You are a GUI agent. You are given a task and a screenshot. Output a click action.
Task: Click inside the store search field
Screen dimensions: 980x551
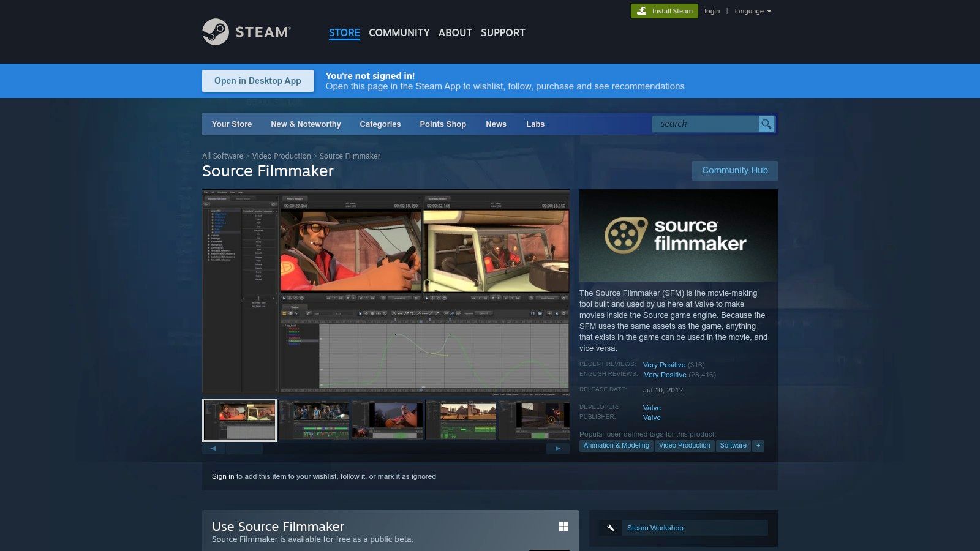click(706, 124)
